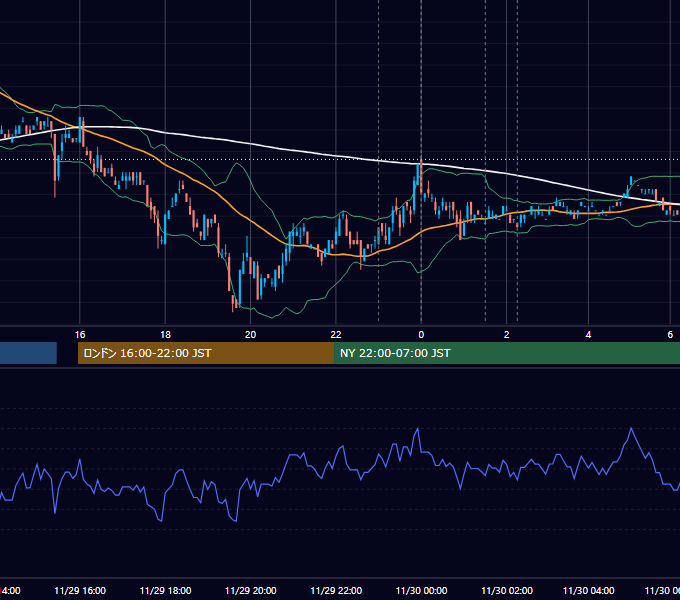Click the London 16:00-22:00 JST session bar

click(x=206, y=353)
